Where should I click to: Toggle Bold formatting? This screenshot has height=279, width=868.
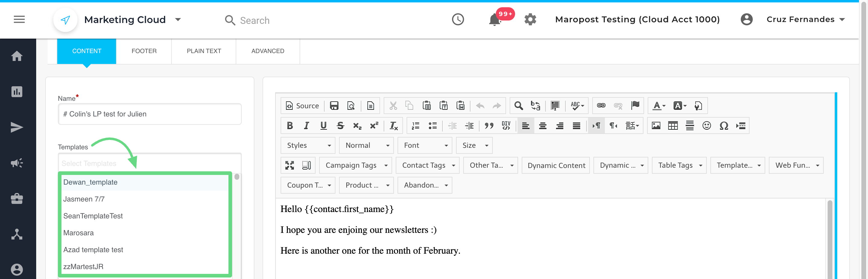289,126
